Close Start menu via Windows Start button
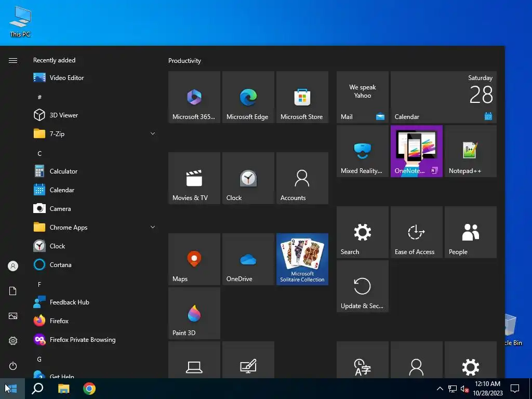The height and width of the screenshot is (399, 532). [12, 389]
